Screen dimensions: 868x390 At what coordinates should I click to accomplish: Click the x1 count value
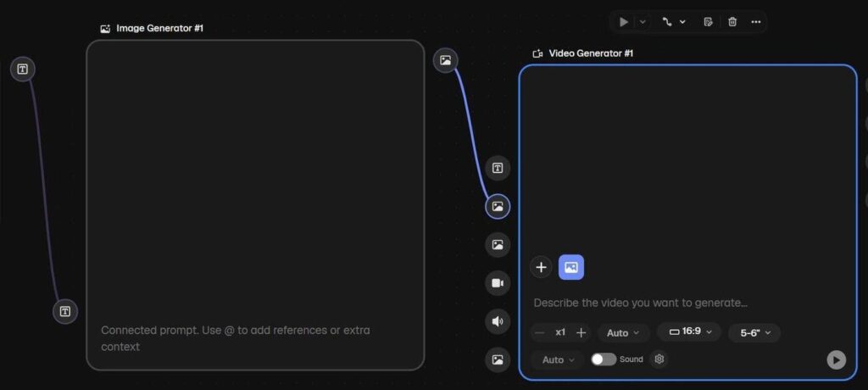point(561,332)
